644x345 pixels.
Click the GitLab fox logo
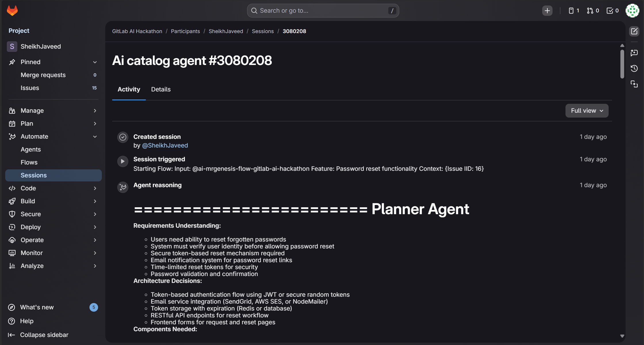point(12,11)
